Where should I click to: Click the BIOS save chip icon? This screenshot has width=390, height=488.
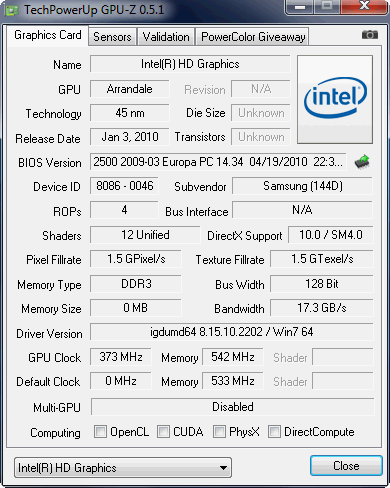coord(362,162)
